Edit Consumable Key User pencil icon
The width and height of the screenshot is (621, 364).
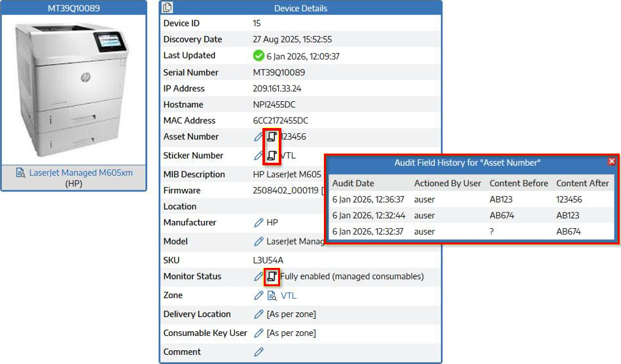pos(258,333)
